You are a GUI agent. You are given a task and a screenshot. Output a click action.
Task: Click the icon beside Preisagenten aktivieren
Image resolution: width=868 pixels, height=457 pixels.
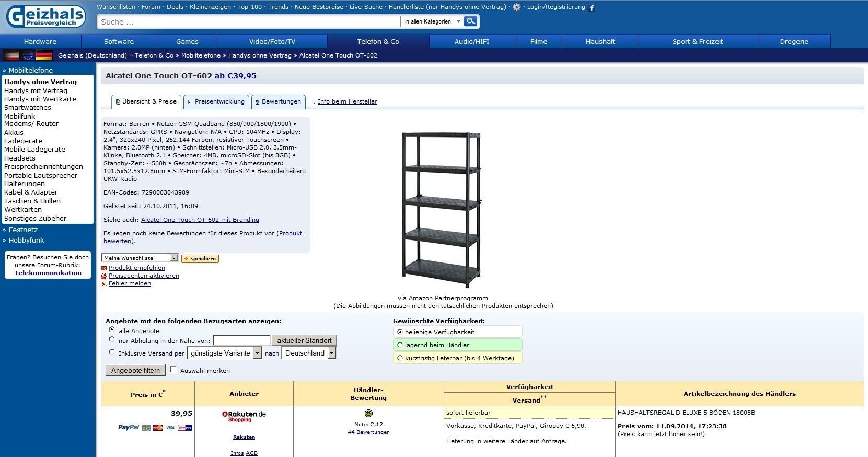[104, 276]
